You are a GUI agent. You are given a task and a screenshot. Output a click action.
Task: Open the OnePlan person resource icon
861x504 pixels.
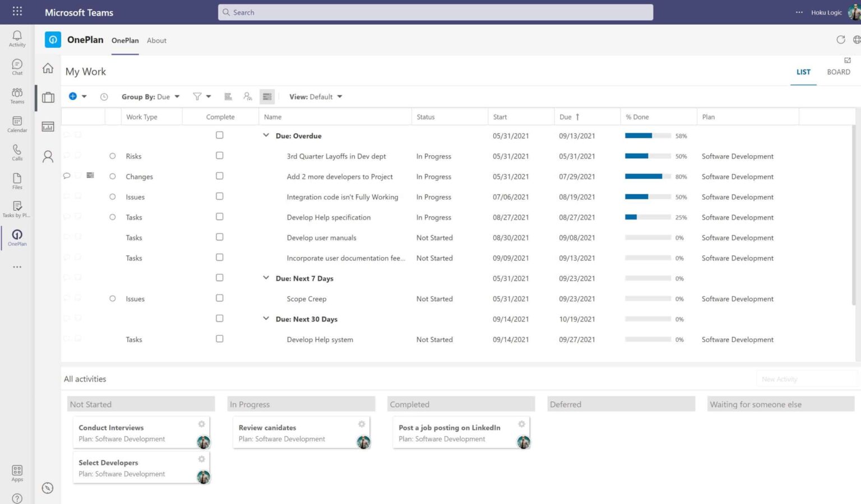tap(48, 156)
